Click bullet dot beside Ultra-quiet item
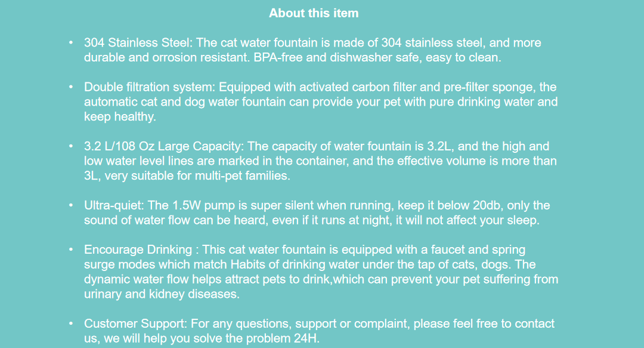 [71, 205]
